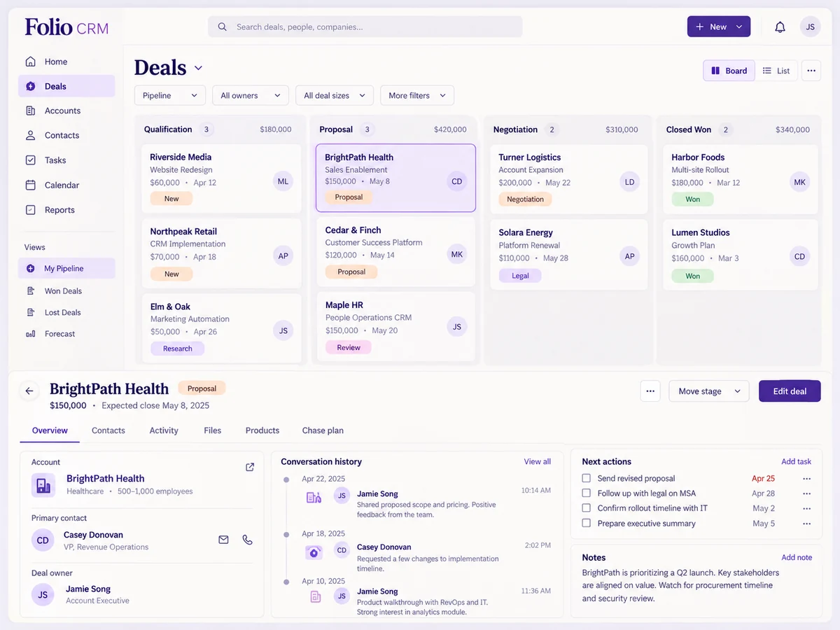Check off Send revised proposal
840x630 pixels.
(587, 478)
